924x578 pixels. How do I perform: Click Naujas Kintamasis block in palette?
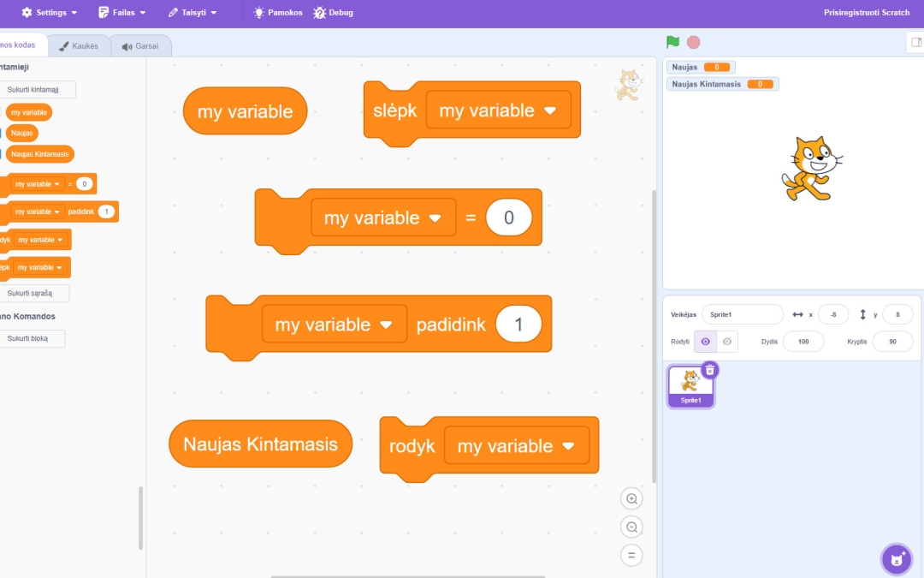pos(39,154)
